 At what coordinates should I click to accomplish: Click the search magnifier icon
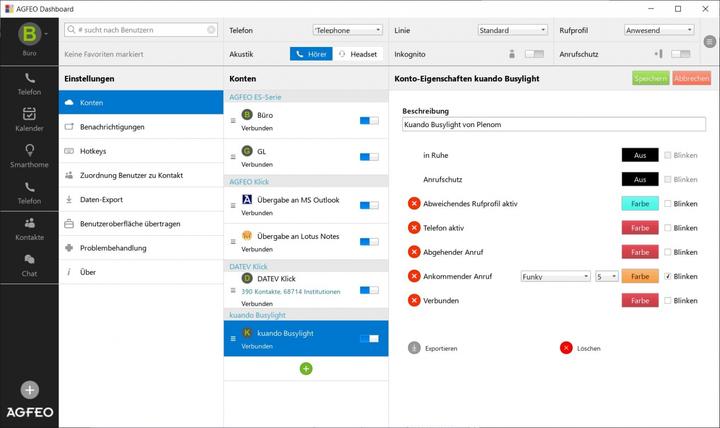71,29
